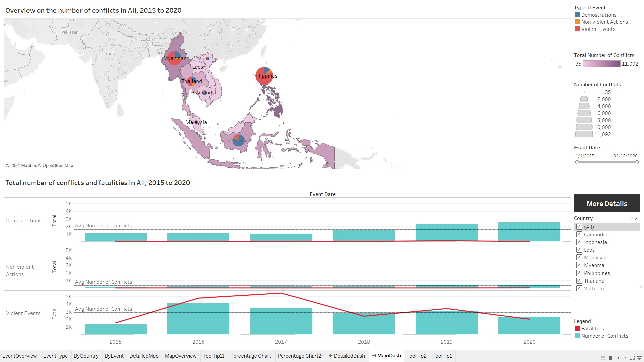Go to the next sheet with the right arrow
Screen dimensions: 644x362
[x=625, y=358]
